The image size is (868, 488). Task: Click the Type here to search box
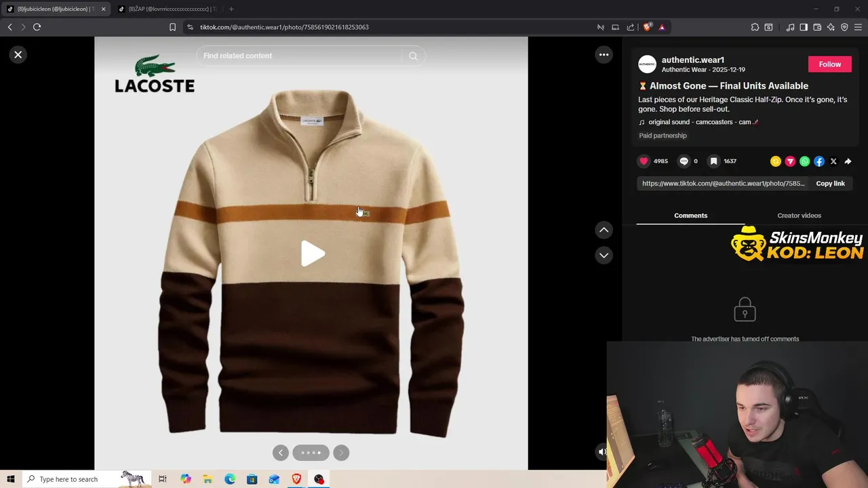coord(86,479)
